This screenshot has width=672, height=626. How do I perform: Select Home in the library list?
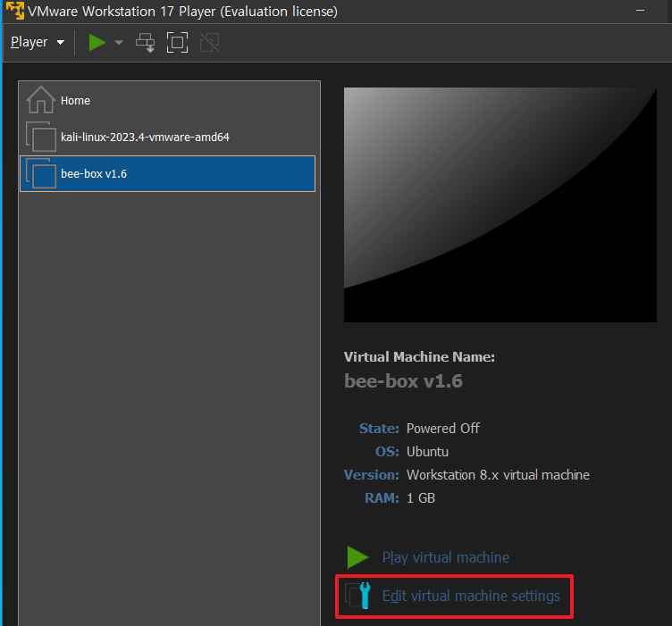pyautogui.click(x=168, y=100)
